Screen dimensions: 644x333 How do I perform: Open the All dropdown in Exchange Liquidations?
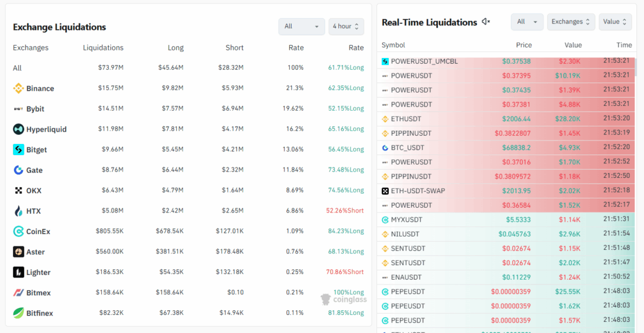pyautogui.click(x=302, y=26)
